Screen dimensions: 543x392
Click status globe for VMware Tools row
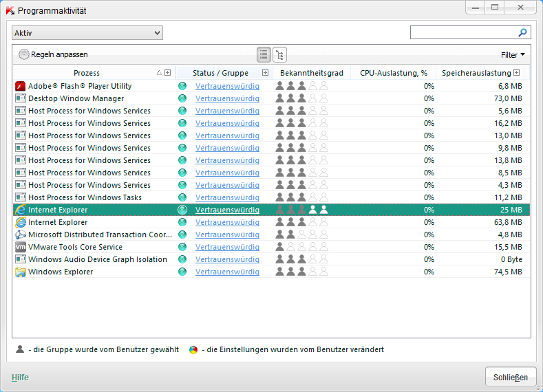coord(182,247)
